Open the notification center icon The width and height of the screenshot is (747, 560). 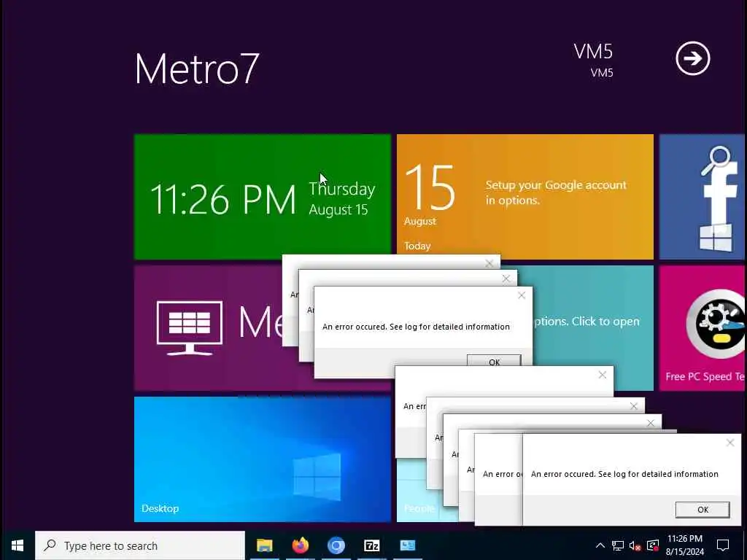pos(723,545)
